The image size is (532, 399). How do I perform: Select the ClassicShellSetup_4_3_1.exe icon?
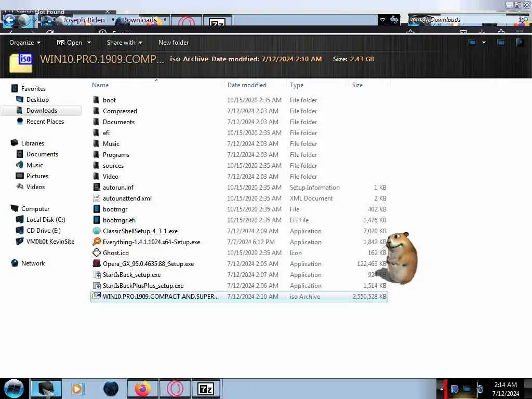[97, 231]
